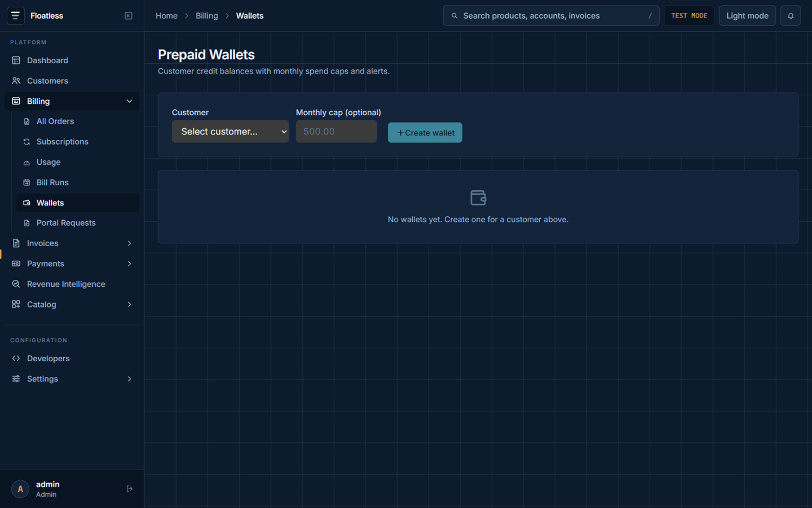Click the Billing breadcrumb link
The height and width of the screenshot is (508, 812).
[207, 16]
